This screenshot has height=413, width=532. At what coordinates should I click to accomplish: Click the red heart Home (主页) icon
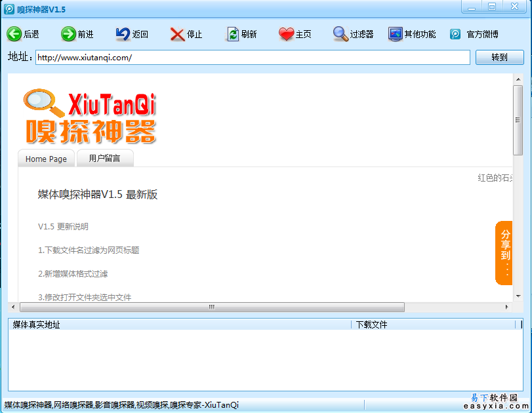coord(287,34)
